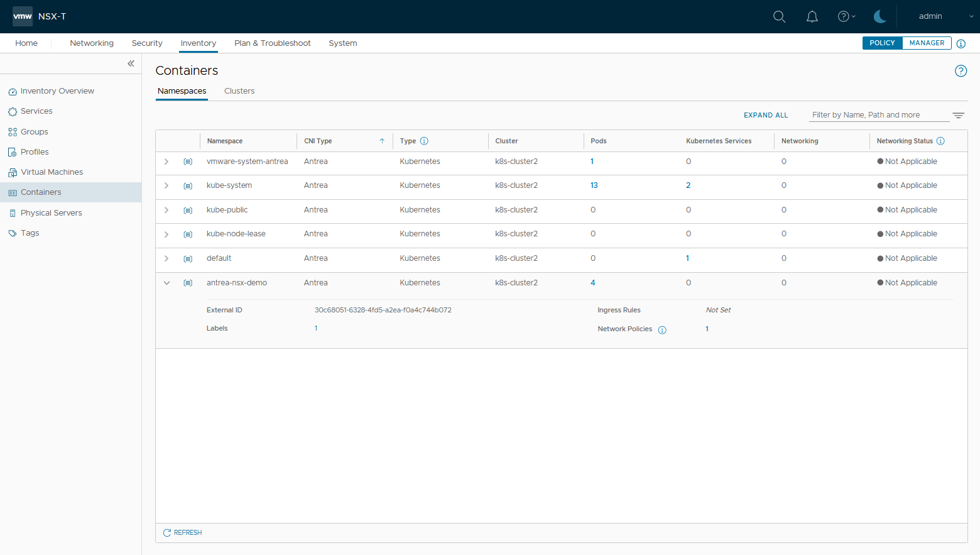Open Virtual Machines in sidebar

pyautogui.click(x=52, y=172)
